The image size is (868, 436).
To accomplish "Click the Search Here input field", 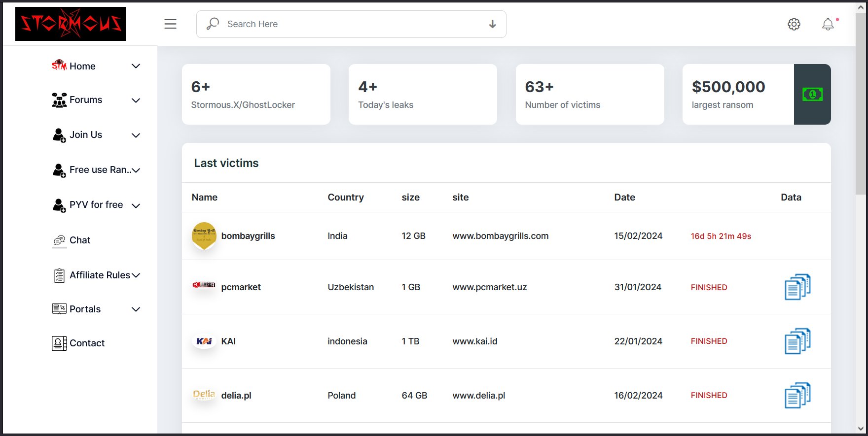I will point(351,24).
